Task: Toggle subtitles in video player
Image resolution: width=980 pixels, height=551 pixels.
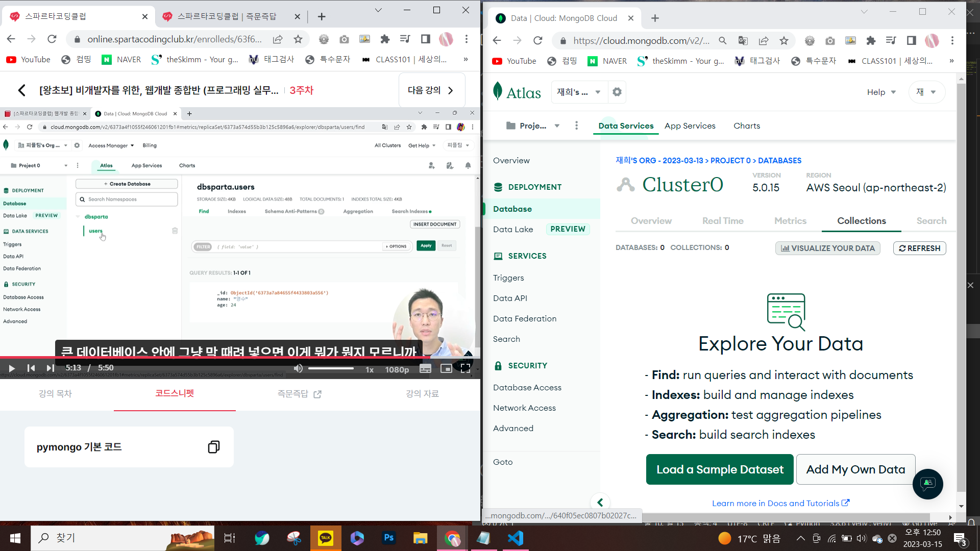Action: 425,368
